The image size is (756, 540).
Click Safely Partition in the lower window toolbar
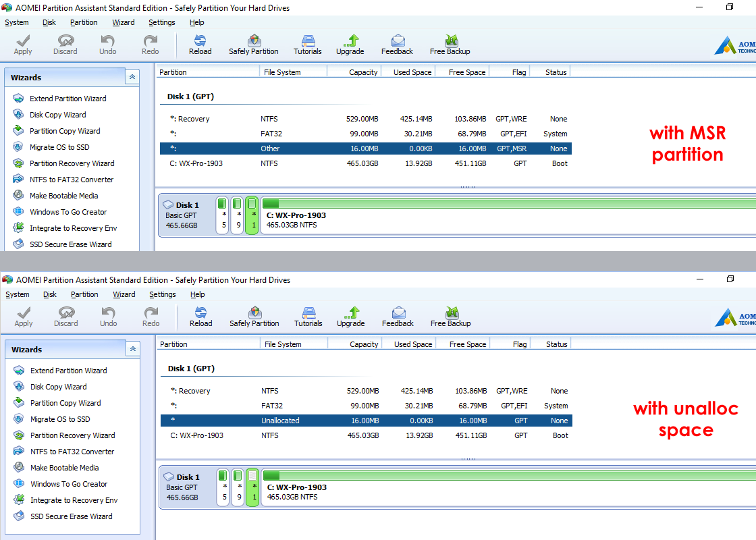tap(254, 317)
